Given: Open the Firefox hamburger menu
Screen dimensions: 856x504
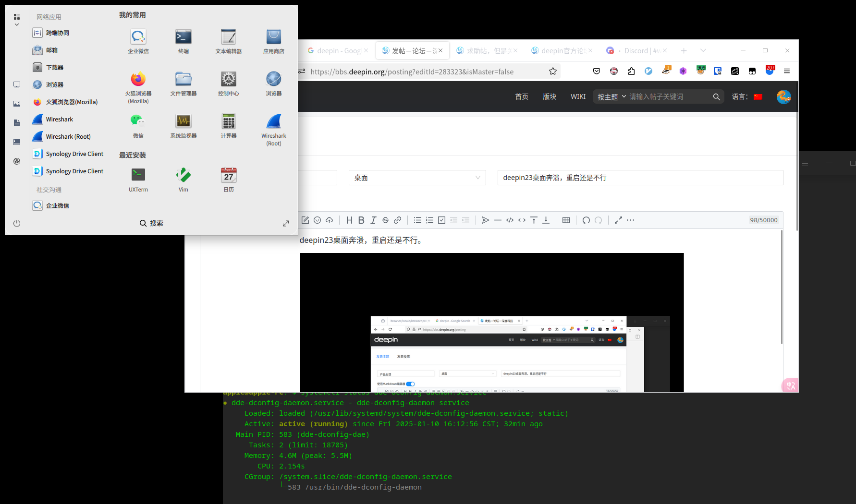Looking at the screenshot, I should coord(787,71).
